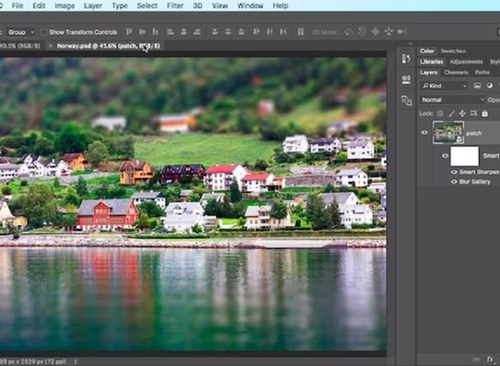Switch to the Adjustments tab
The image size is (500, 366).
click(466, 62)
